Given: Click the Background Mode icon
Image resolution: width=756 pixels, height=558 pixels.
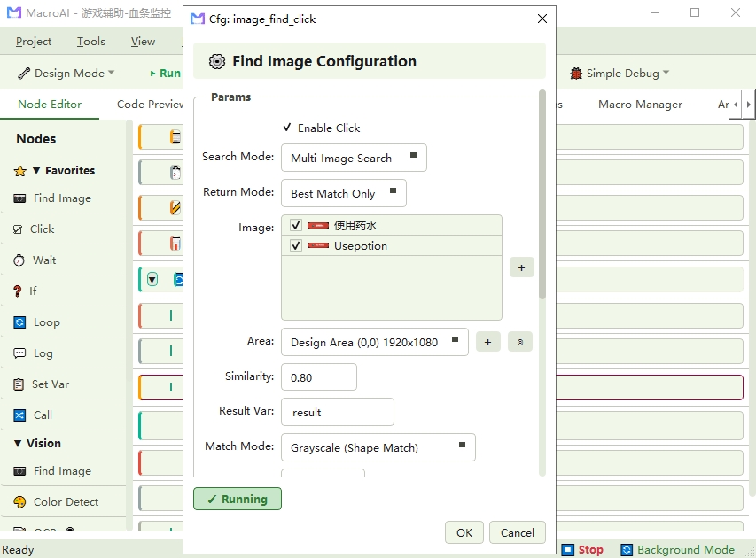Looking at the screenshot, I should (x=627, y=550).
